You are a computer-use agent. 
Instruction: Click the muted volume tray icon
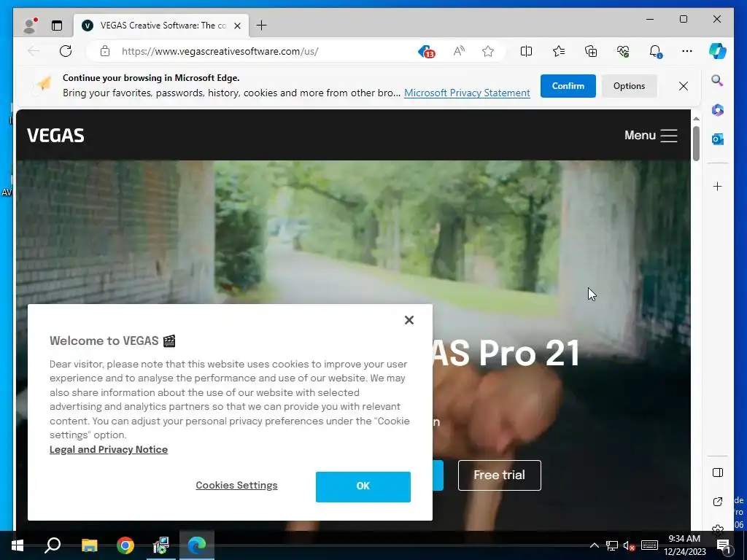coord(630,545)
